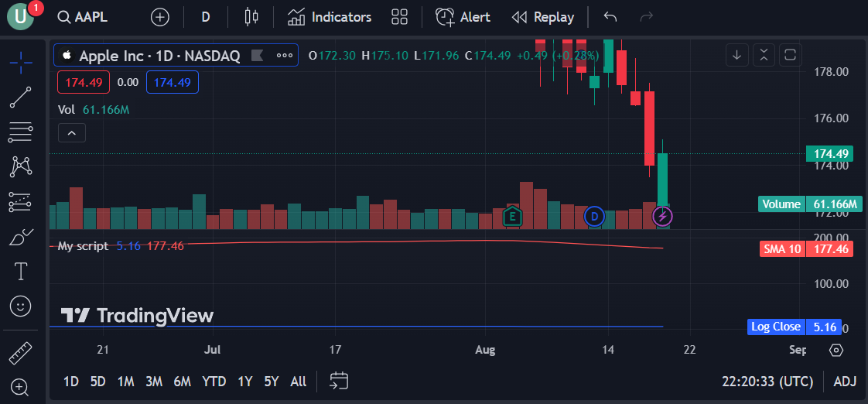Open the user profile avatar menu
The height and width of the screenshot is (404, 868).
click(x=20, y=16)
